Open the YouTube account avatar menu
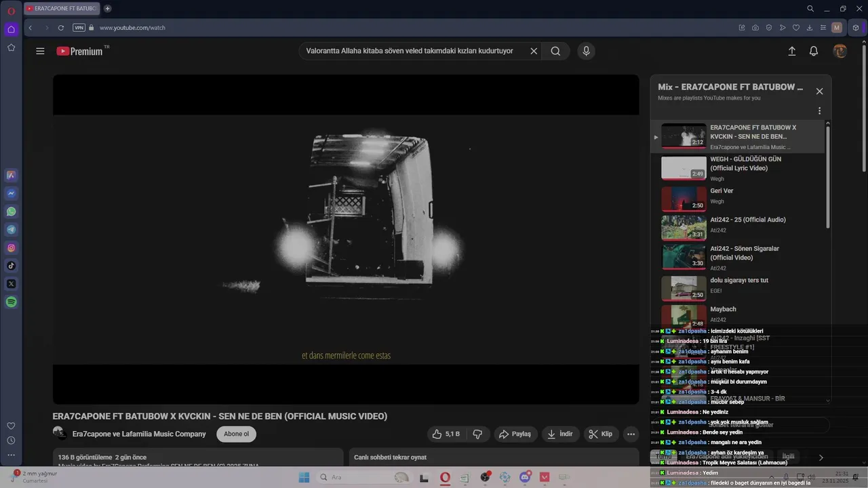The width and height of the screenshot is (868, 488). pos(840,51)
